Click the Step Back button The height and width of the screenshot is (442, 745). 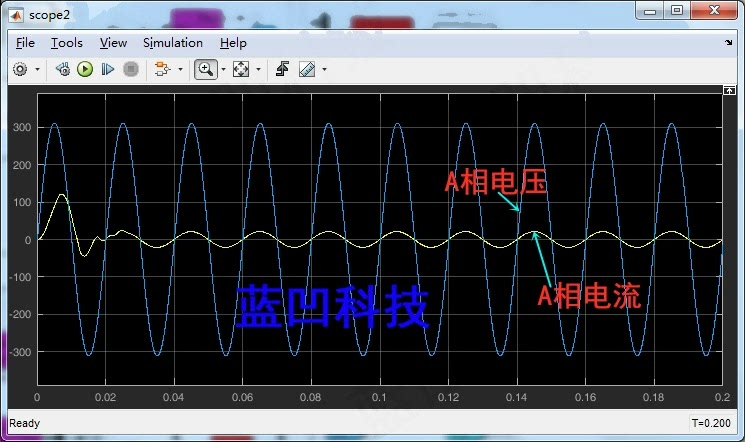(x=62, y=69)
